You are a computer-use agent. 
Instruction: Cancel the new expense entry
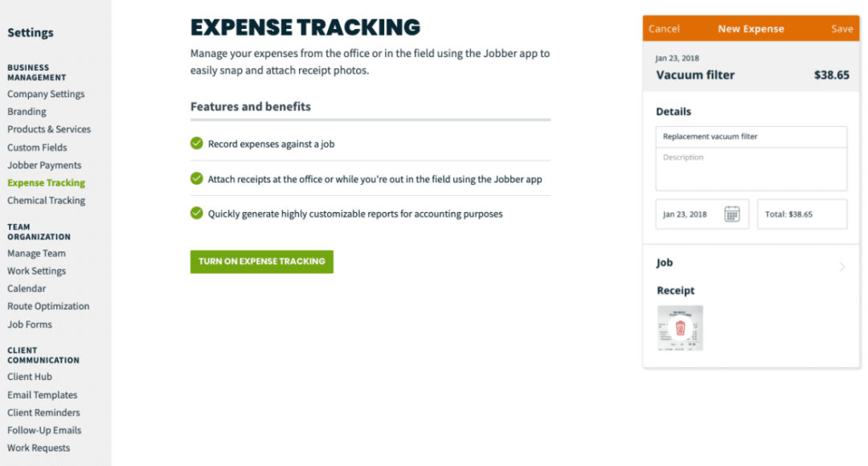[665, 28]
